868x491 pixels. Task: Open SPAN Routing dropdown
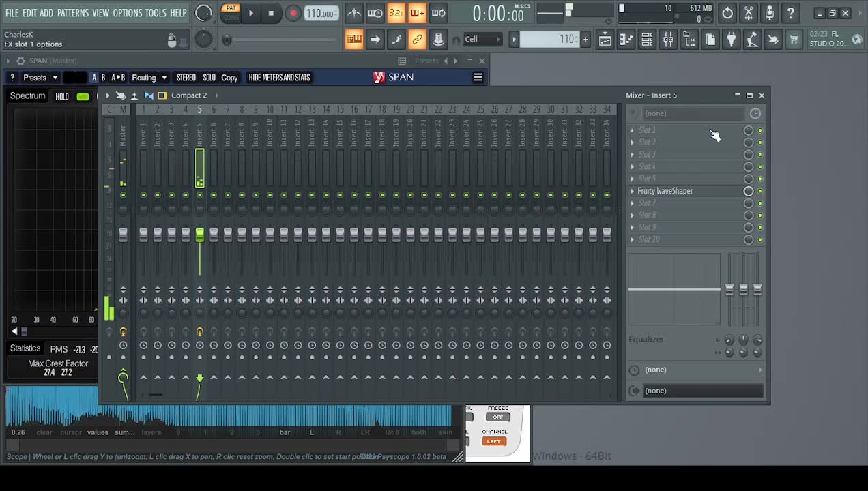tap(149, 78)
